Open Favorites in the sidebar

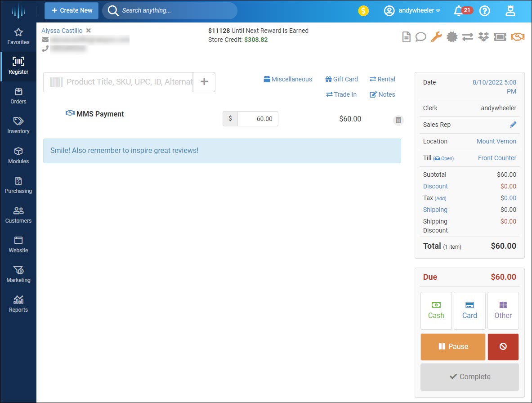(18, 36)
